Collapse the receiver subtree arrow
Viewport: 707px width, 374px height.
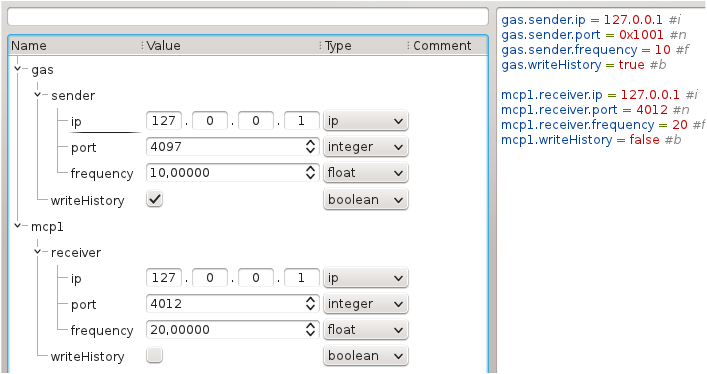38,252
